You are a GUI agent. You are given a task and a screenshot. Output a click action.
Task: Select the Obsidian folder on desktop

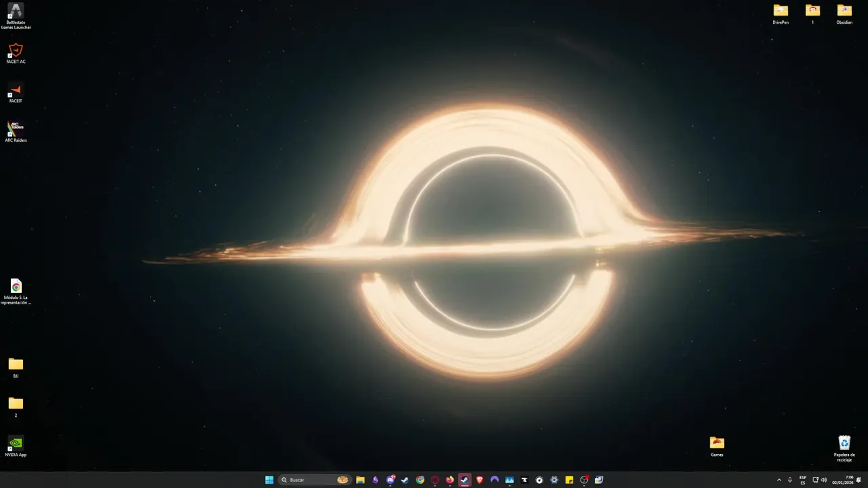click(x=844, y=14)
